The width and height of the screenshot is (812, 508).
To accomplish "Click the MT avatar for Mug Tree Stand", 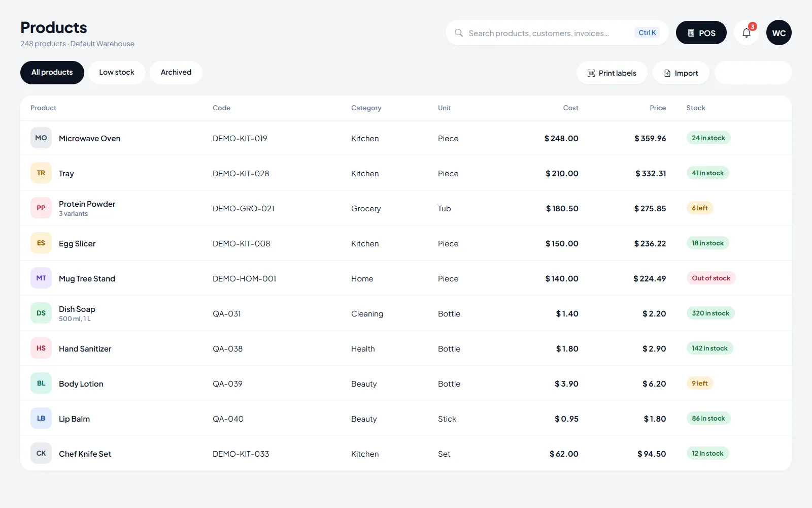I will click(41, 278).
